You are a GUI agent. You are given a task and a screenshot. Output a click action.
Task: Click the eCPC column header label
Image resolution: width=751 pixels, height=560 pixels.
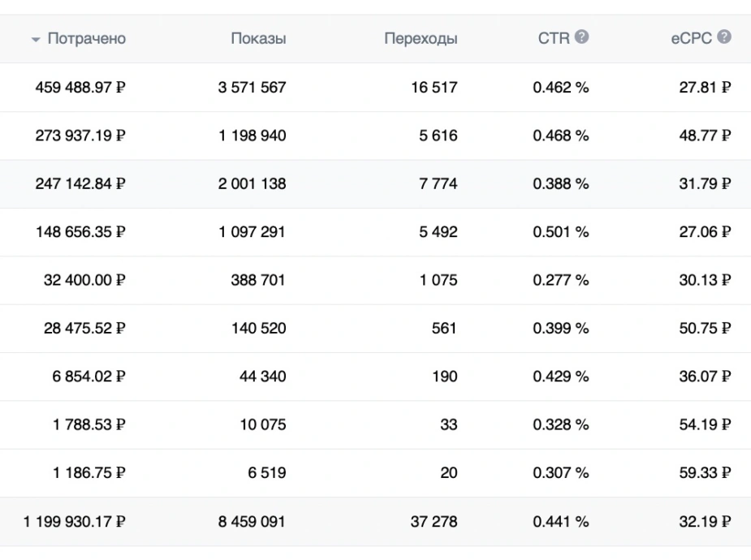(691, 38)
